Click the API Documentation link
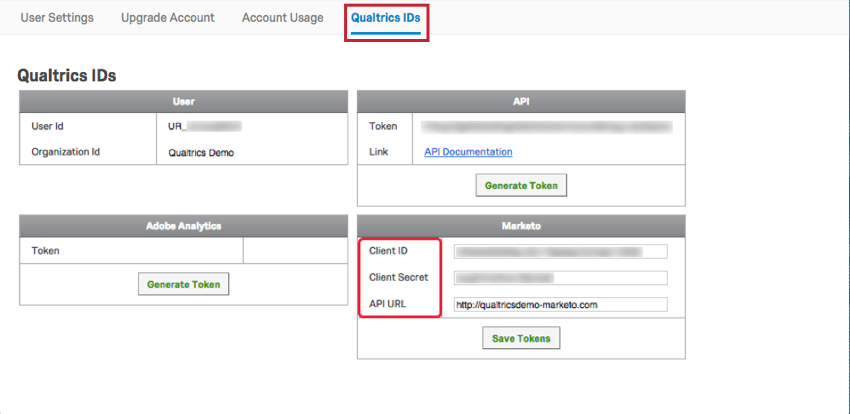This screenshot has height=414, width=850. click(468, 152)
